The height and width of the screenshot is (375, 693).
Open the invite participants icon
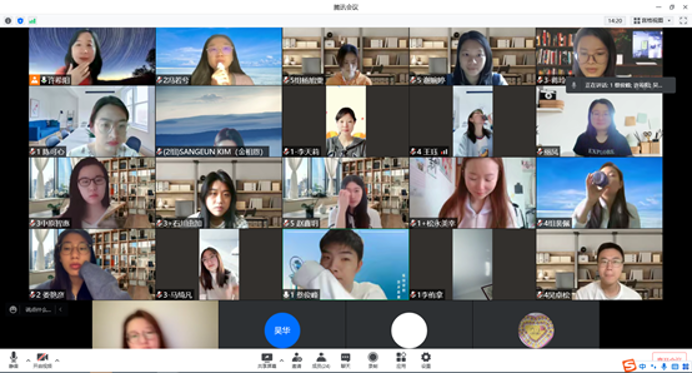297,360
